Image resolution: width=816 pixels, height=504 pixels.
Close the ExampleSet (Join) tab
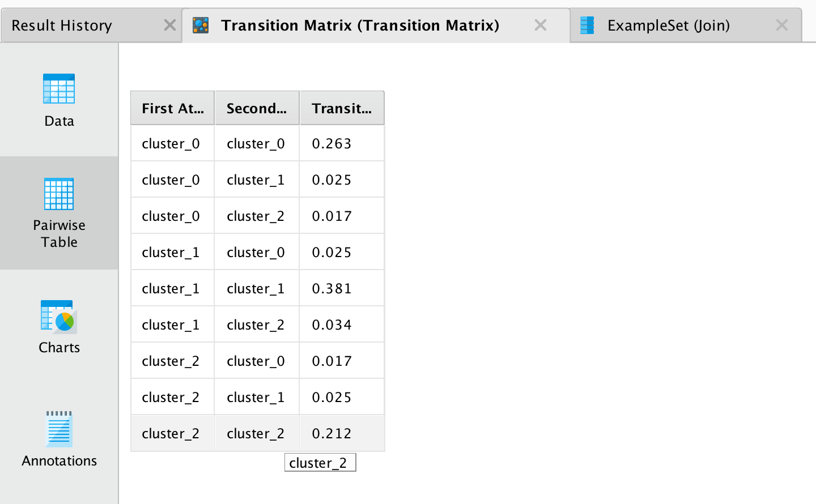pyautogui.click(x=782, y=25)
